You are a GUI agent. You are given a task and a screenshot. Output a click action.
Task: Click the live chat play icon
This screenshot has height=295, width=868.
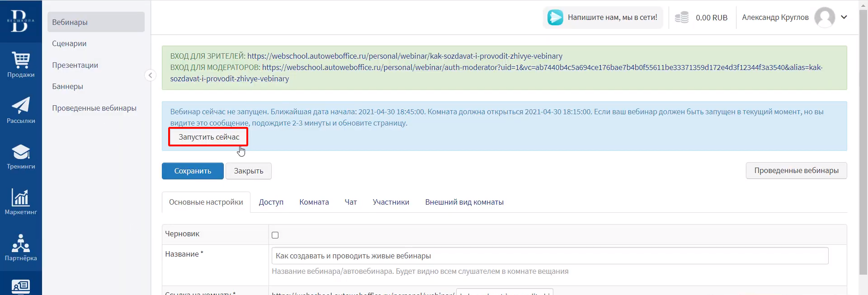point(555,18)
